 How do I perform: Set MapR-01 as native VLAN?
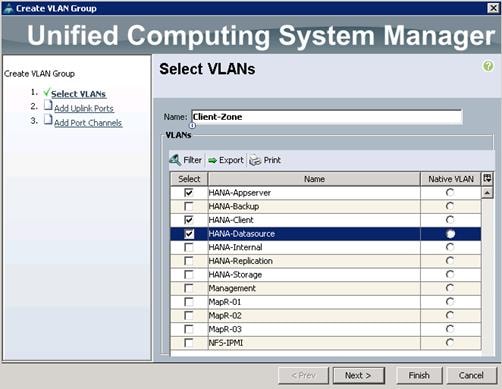(450, 302)
